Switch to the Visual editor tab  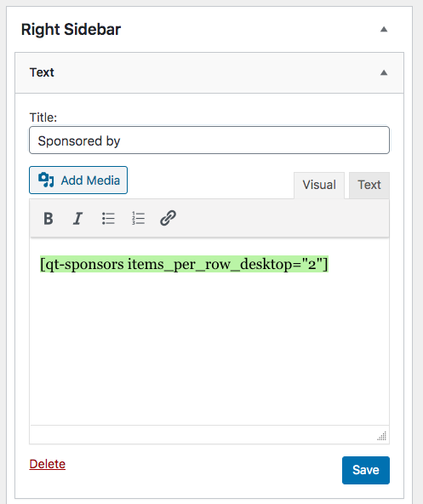coord(319,185)
